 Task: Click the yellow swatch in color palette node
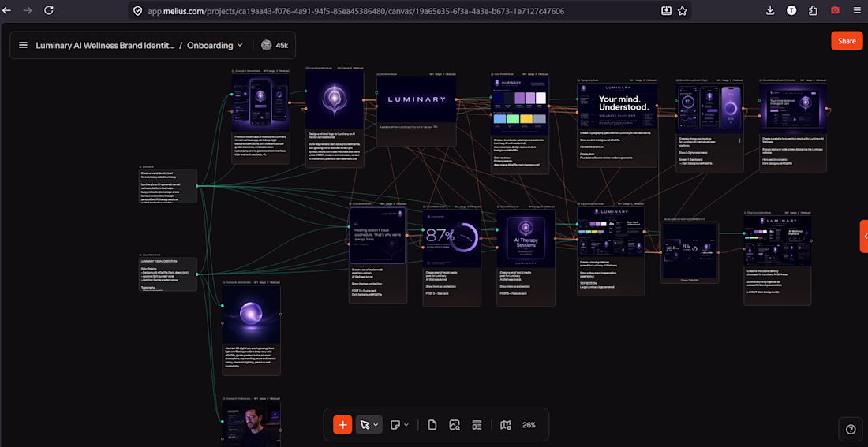click(526, 119)
